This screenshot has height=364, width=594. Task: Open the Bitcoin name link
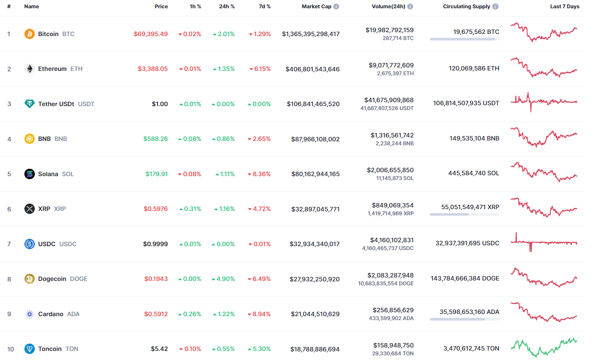[48, 33]
